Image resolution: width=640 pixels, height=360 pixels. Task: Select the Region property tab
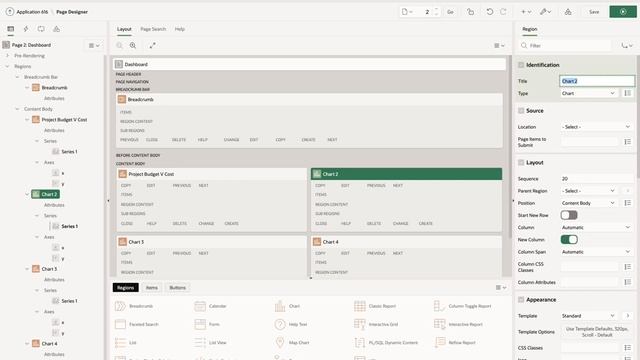529,29
